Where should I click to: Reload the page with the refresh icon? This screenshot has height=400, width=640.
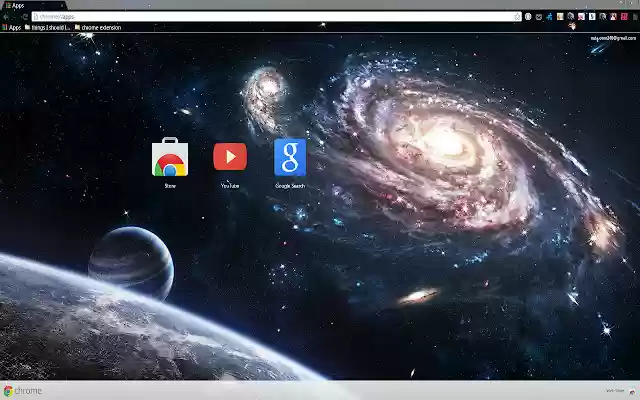(x=24, y=17)
